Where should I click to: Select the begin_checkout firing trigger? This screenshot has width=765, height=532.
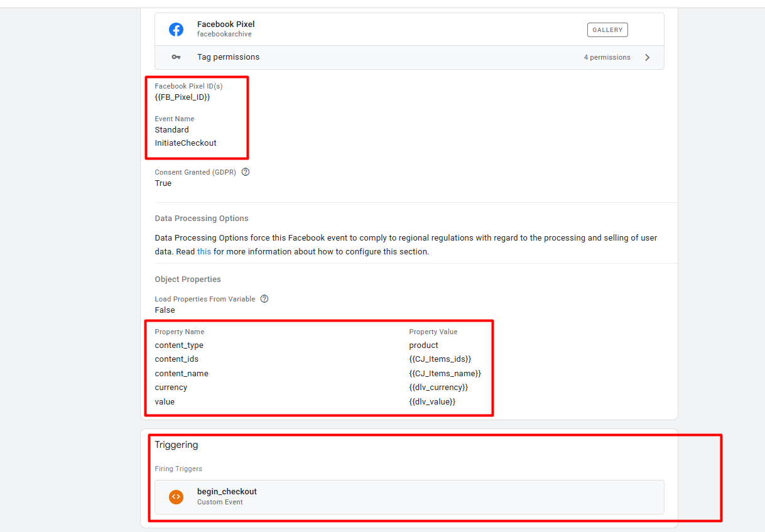coord(409,497)
